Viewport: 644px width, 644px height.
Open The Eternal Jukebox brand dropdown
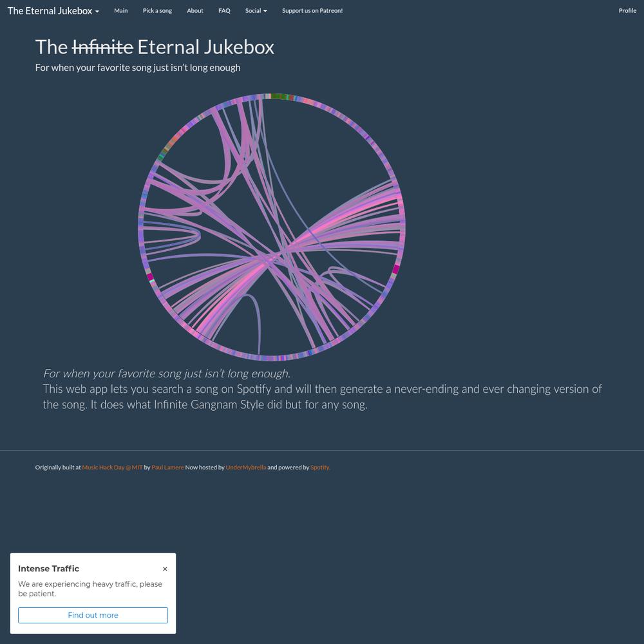[x=53, y=11]
